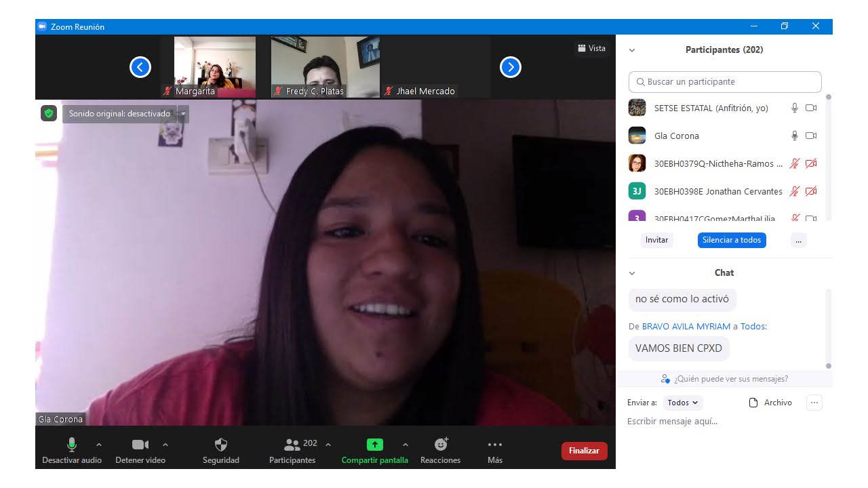The image size is (868, 488).
Task: Click SETSE ESTATAL microphone icon
Action: tap(795, 108)
